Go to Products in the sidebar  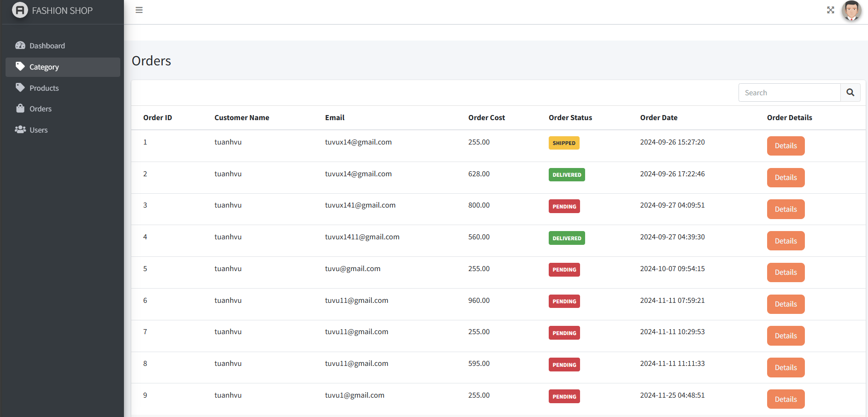(63, 88)
